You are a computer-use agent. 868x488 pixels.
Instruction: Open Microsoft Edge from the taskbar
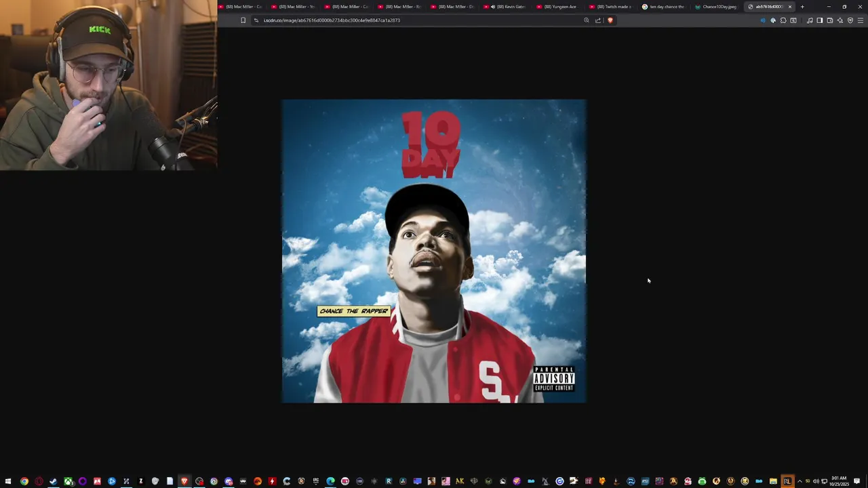click(330, 481)
